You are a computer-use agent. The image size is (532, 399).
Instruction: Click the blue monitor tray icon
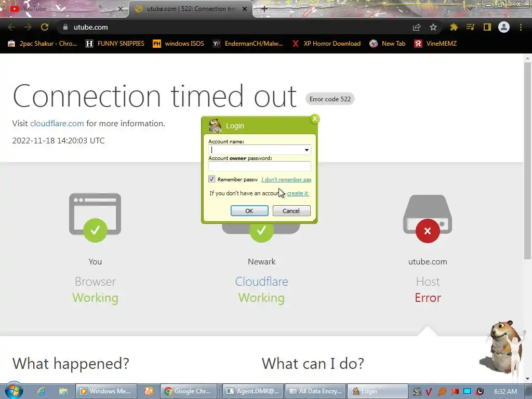[x=467, y=392]
